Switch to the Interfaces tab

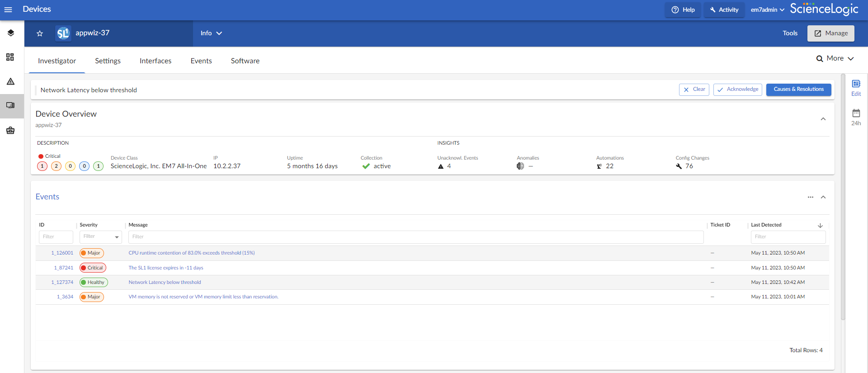(x=156, y=61)
